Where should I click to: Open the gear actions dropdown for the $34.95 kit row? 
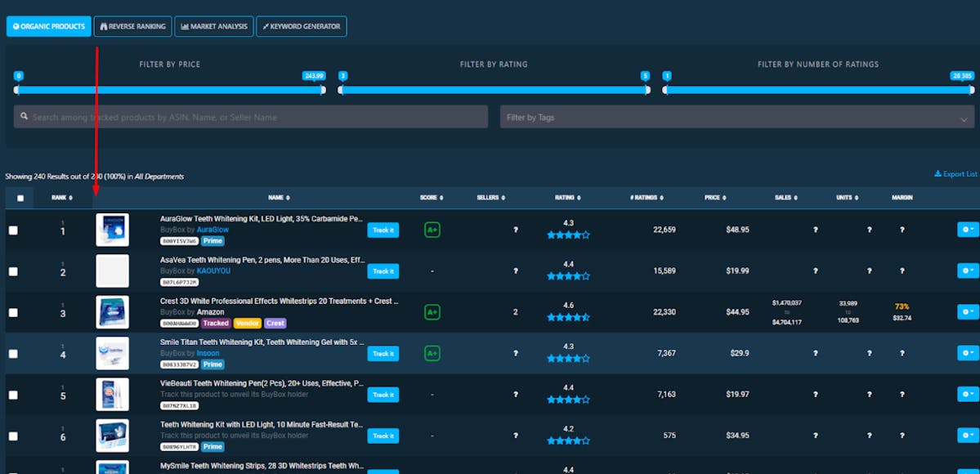click(x=968, y=436)
